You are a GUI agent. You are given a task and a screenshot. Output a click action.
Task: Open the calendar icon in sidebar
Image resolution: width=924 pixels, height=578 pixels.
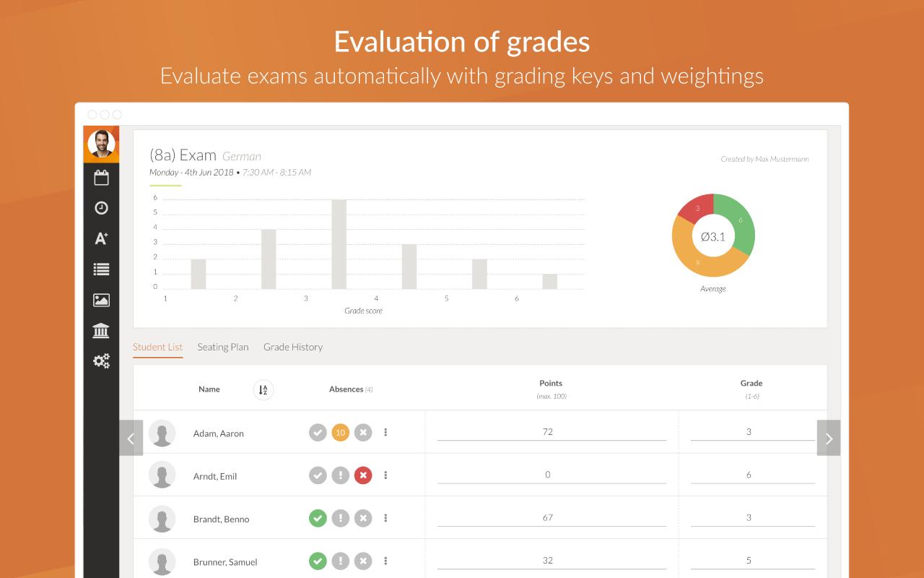(x=101, y=178)
